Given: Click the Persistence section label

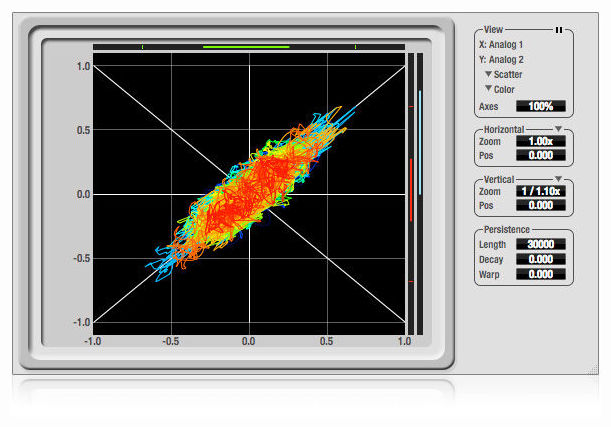Looking at the screenshot, I should [507, 229].
